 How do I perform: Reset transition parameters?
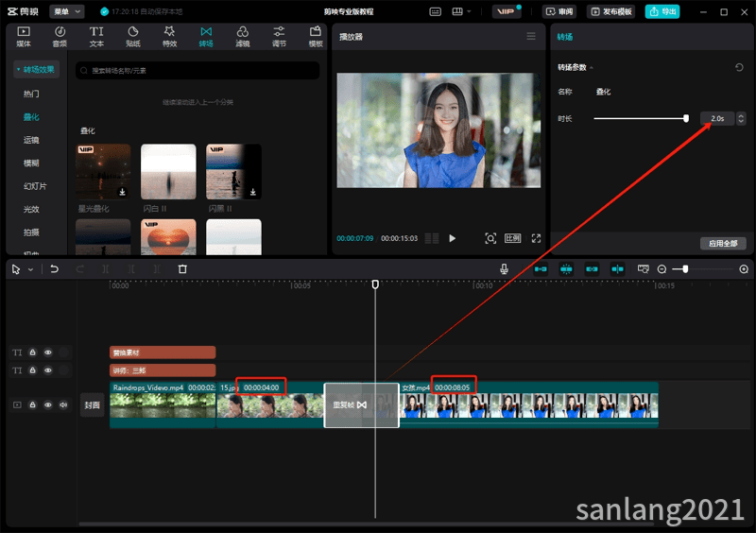pos(739,67)
